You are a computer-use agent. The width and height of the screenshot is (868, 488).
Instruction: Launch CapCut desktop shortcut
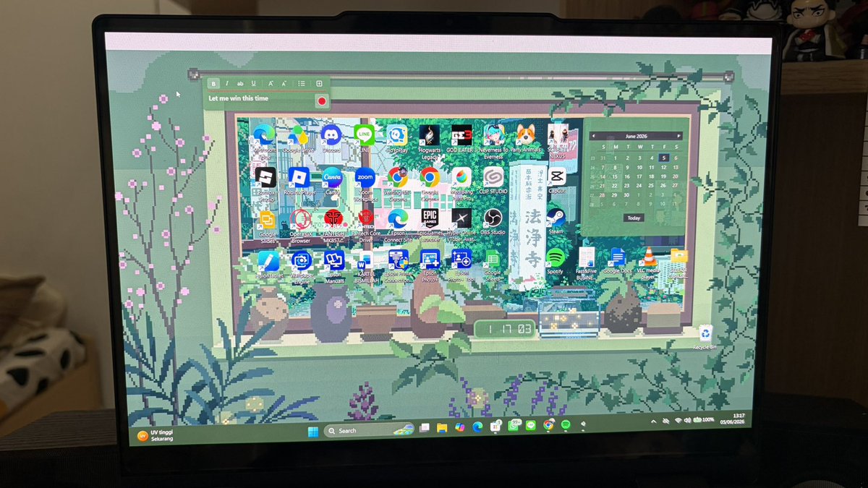556,181
